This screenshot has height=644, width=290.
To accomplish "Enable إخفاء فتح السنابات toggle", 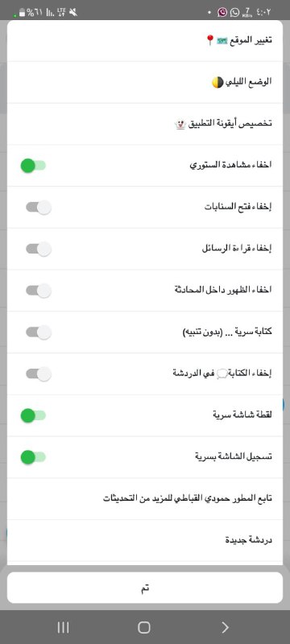I will pos(39,208).
